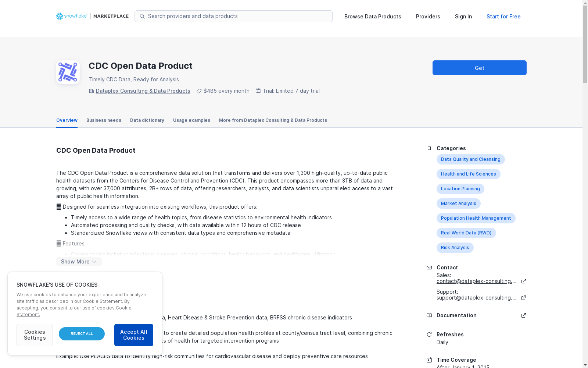The width and height of the screenshot is (588, 368).
Task: Click "SNOWFLAKE'S USE OF COOKIES" heading
Action: [x=57, y=285]
